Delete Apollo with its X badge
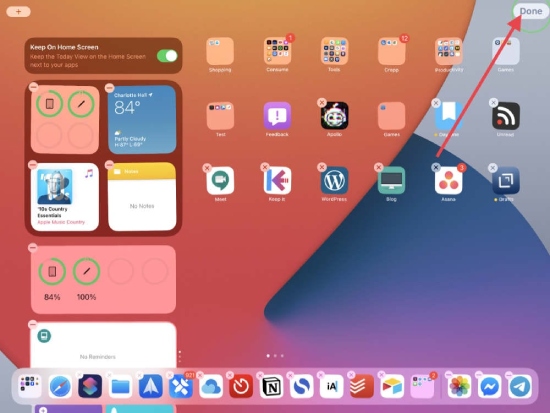Image resolution: width=550 pixels, height=413 pixels. coord(321,102)
